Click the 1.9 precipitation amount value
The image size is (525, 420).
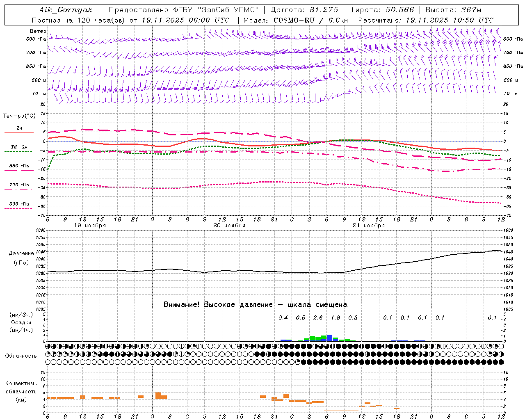click(336, 318)
